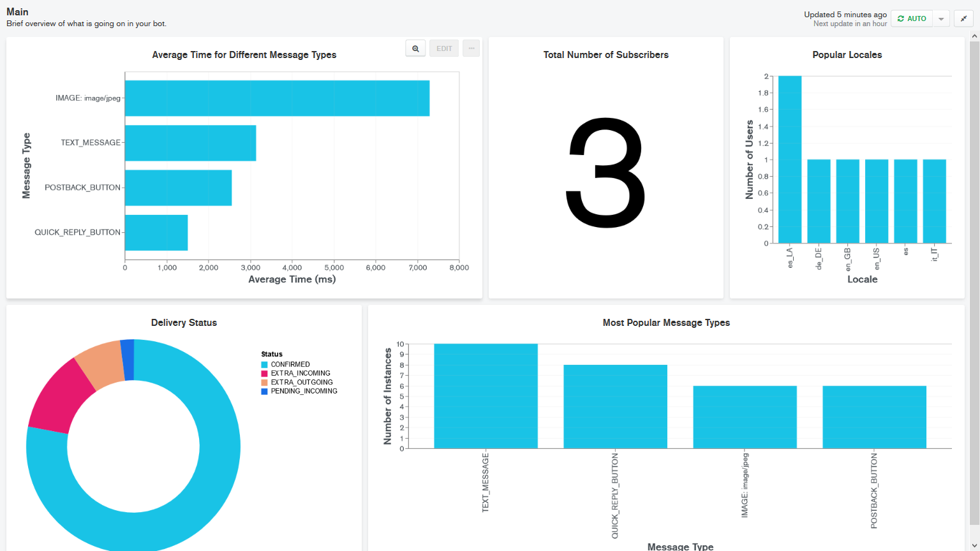980x551 pixels.
Task: Click the TEXT_MESSAGE average time bar
Action: 190,143
